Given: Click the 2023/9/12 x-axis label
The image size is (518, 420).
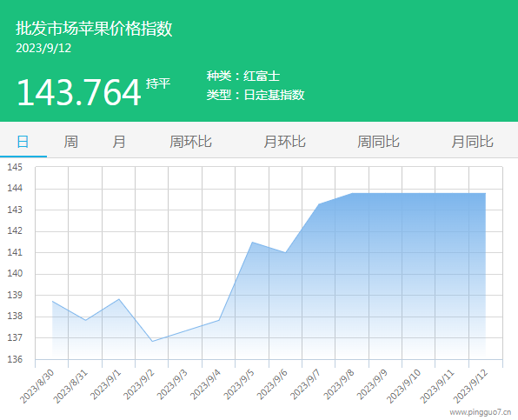Looking at the screenshot, I should 470,387.
